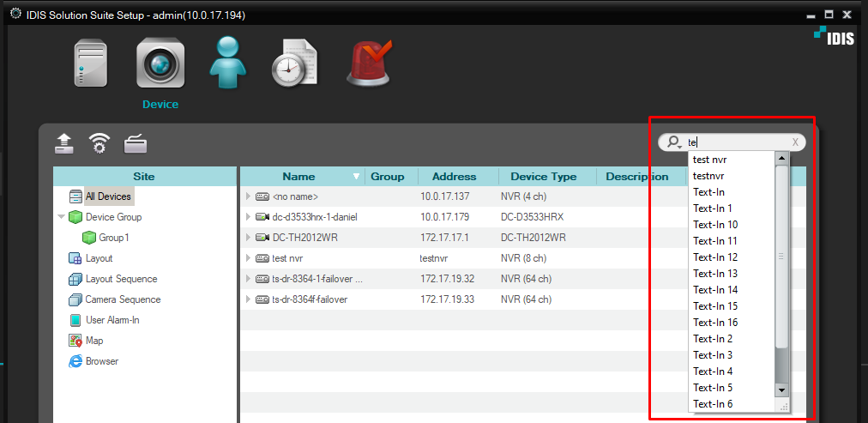The width and height of the screenshot is (868, 423).
Task: Expand the test nvr device row
Action: tap(249, 258)
